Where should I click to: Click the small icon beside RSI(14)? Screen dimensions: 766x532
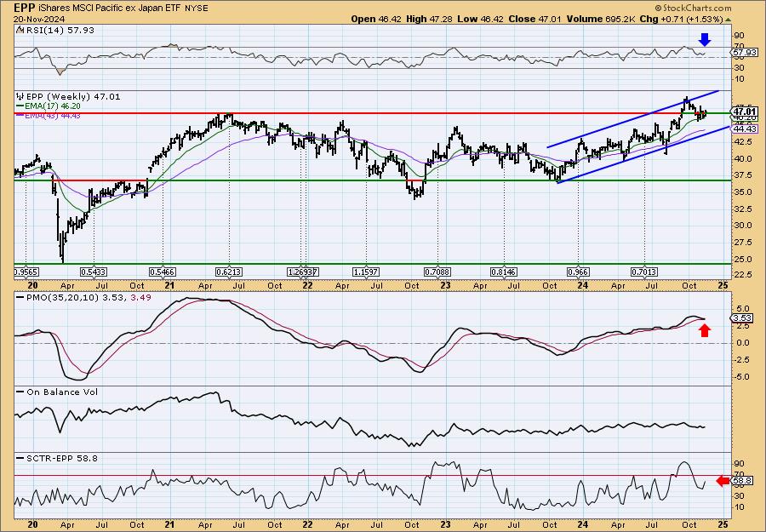(19, 30)
